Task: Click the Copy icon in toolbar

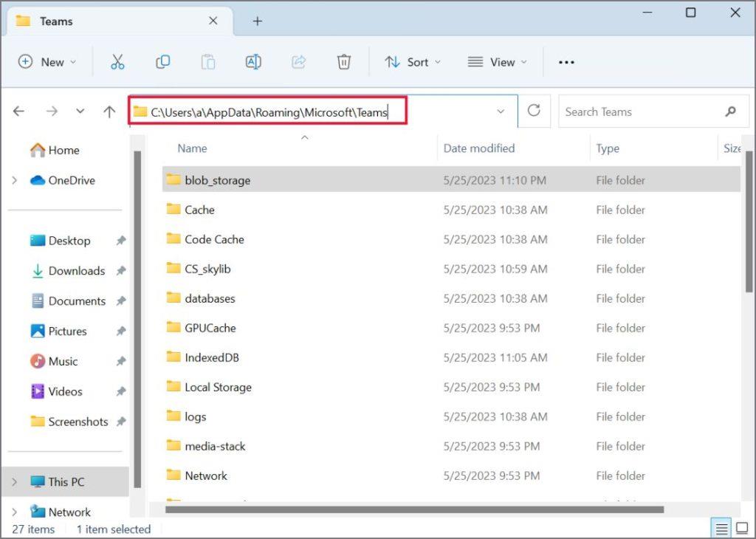Action: (162, 62)
